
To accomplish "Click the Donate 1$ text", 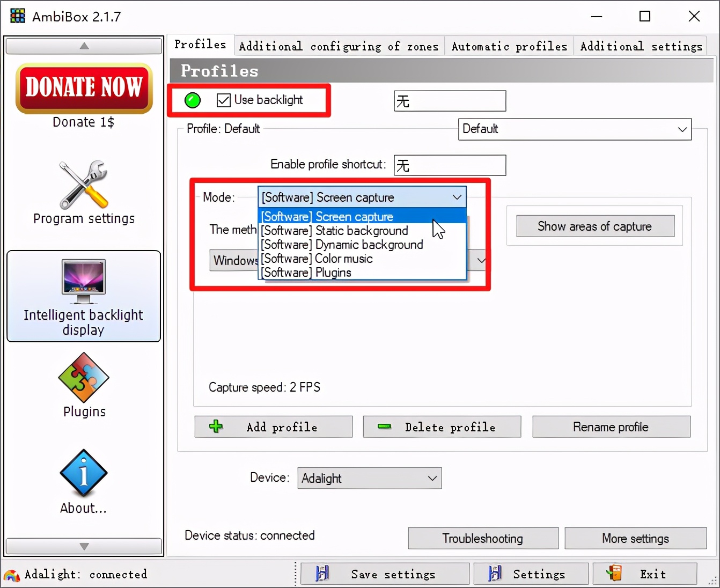I will click(x=84, y=122).
